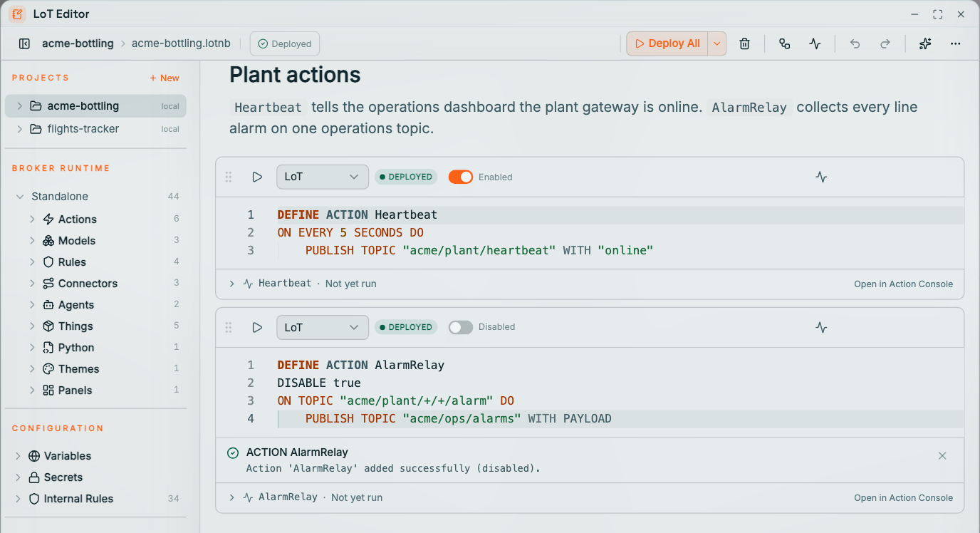Open the AI sparkle assistant icon
The width and height of the screenshot is (980, 533).
[925, 43]
